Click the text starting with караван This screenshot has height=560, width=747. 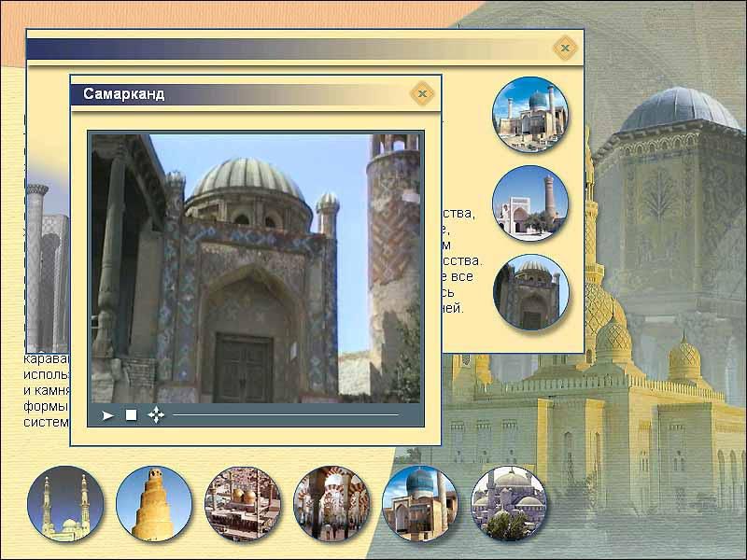[47, 388]
